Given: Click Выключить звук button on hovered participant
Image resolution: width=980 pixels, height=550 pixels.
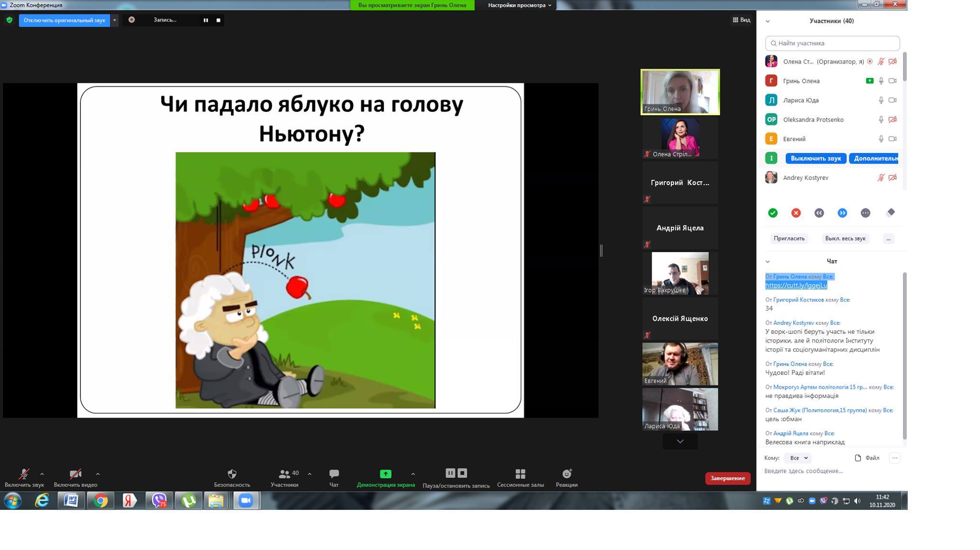Looking at the screenshot, I should coord(815,158).
